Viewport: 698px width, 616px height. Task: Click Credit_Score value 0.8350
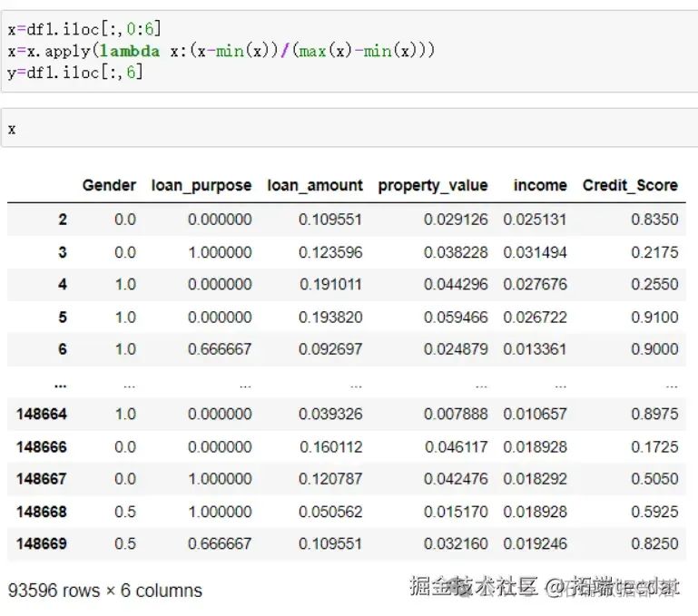click(x=654, y=220)
